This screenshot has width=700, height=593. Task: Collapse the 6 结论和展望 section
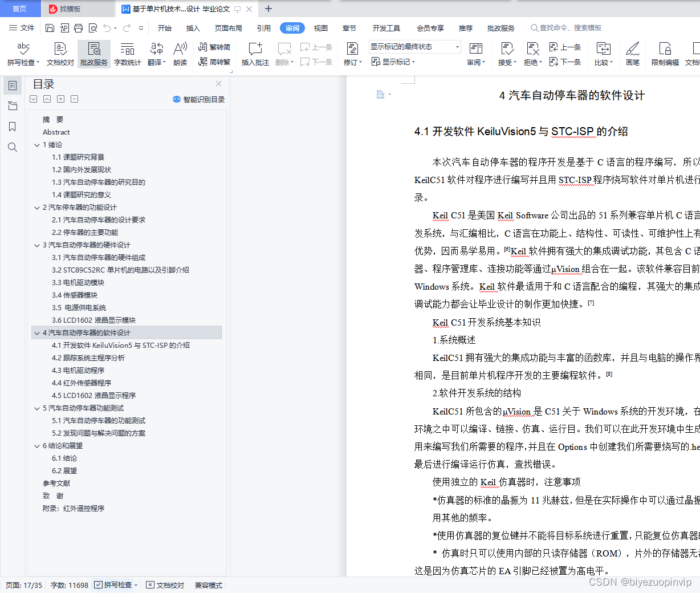tap(37, 446)
